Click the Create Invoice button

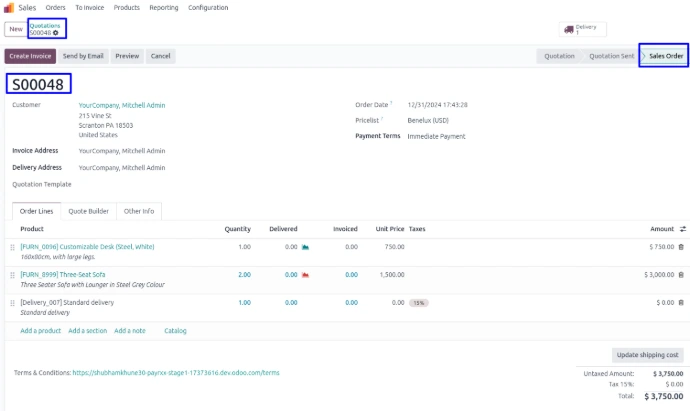[x=29, y=56]
